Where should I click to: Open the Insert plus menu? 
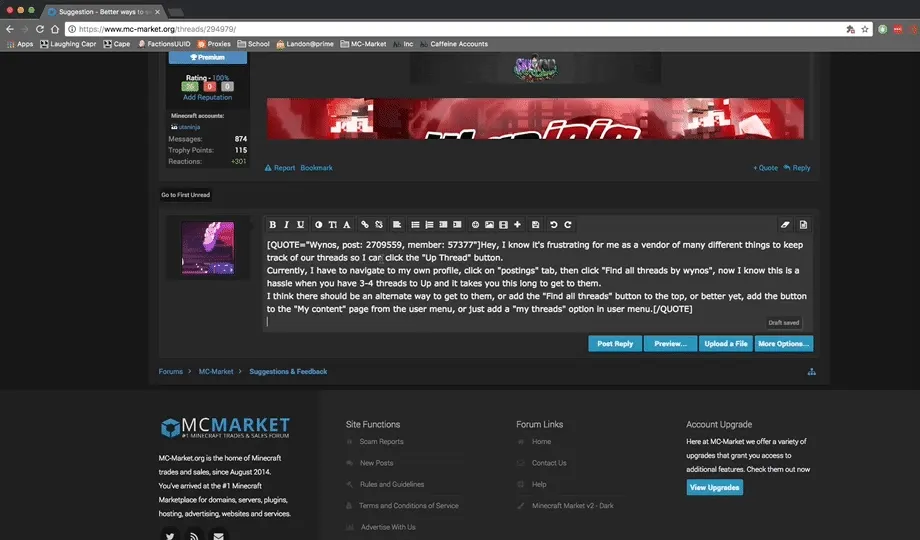[x=518, y=225]
